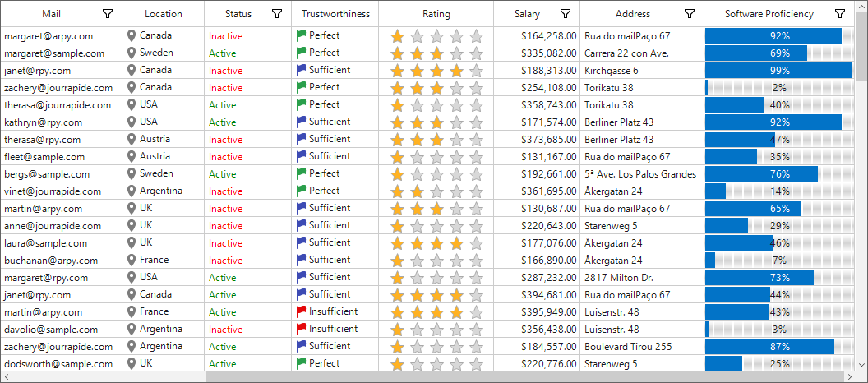Select the 2817 Milton Dr. address cell
868x383 pixels.
point(642,277)
